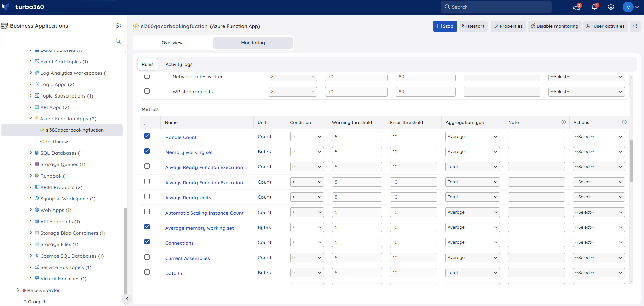
Task: Open Memory working set aggregation type dropdown
Action: [x=472, y=152]
